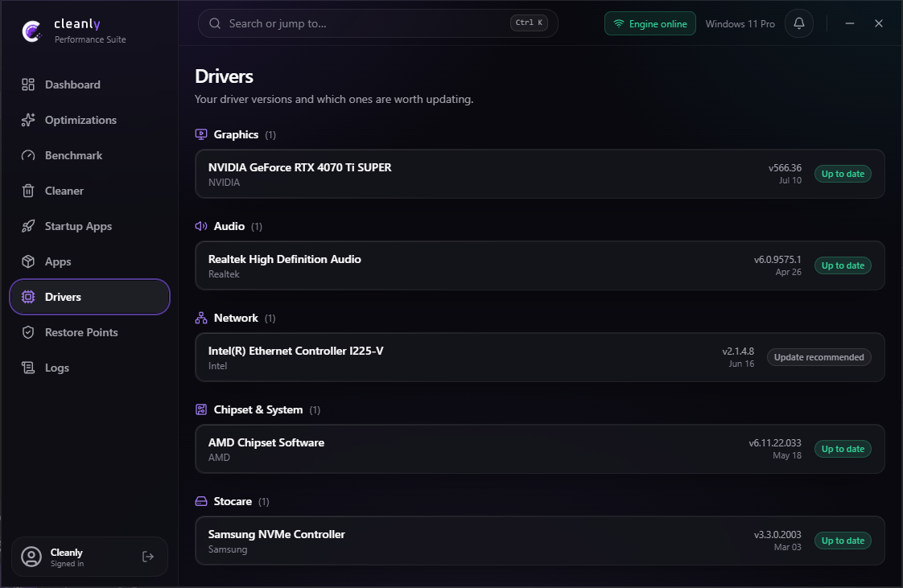
Task: Click the Graphics section monitor icon
Action: (x=201, y=134)
